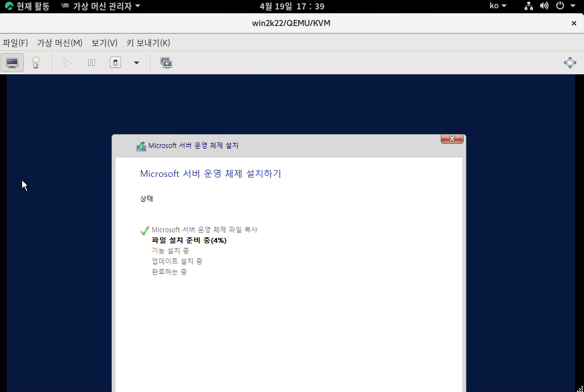Click the setup dialog title icon
Image resolution: width=584 pixels, height=392 pixels.
pyautogui.click(x=141, y=146)
